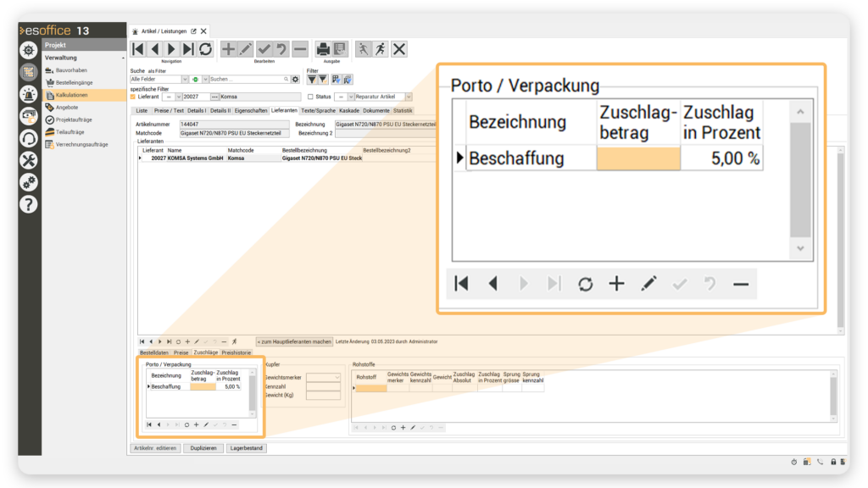The width and height of the screenshot is (868, 488).
Task: Click the Lagerbestand button
Action: tap(247, 448)
